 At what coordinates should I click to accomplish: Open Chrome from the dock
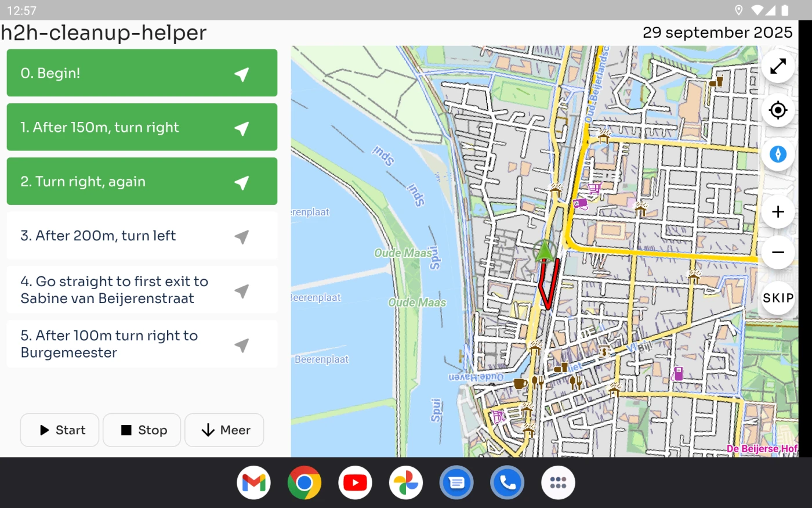pyautogui.click(x=304, y=482)
